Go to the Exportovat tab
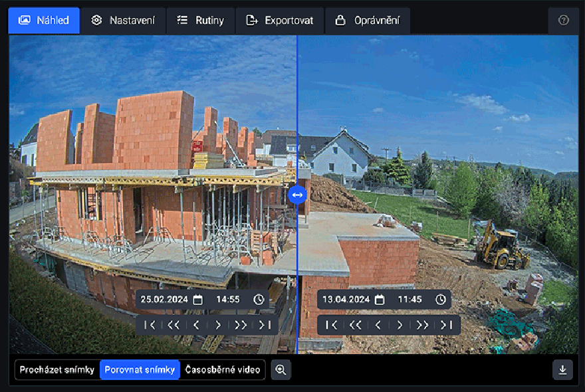 click(x=280, y=21)
